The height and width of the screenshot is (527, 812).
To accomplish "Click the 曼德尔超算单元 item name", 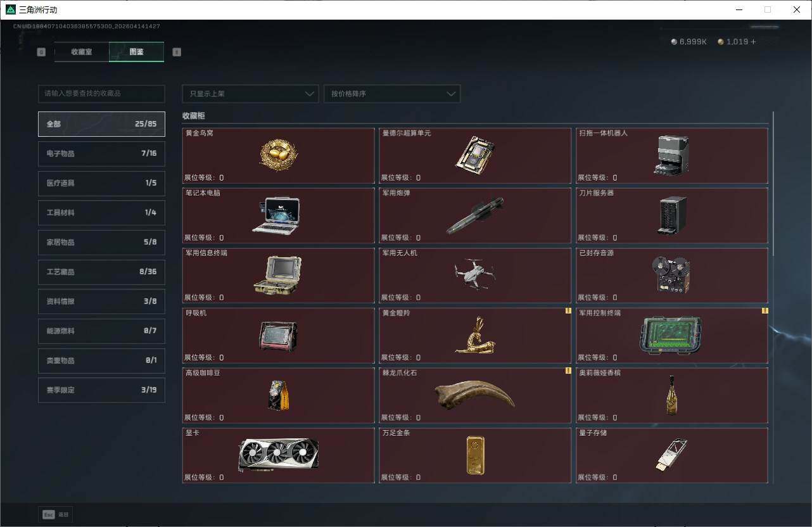I will coord(407,133).
